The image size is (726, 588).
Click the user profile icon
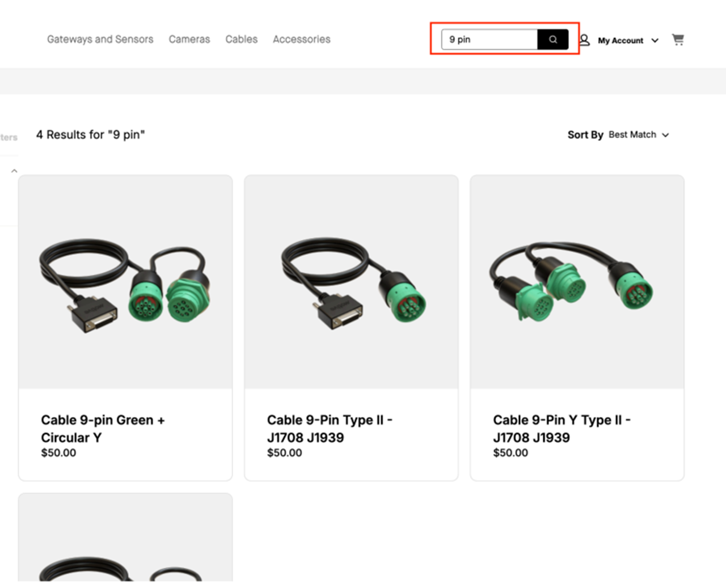coord(585,40)
